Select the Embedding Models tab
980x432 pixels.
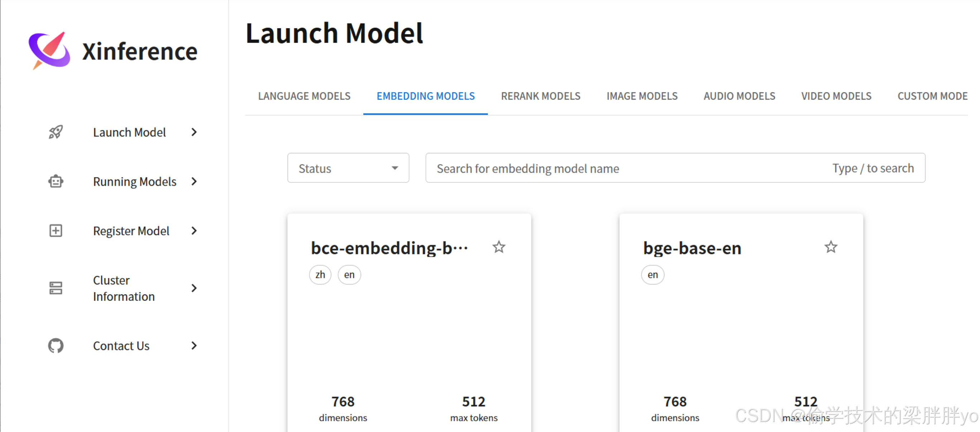click(426, 96)
